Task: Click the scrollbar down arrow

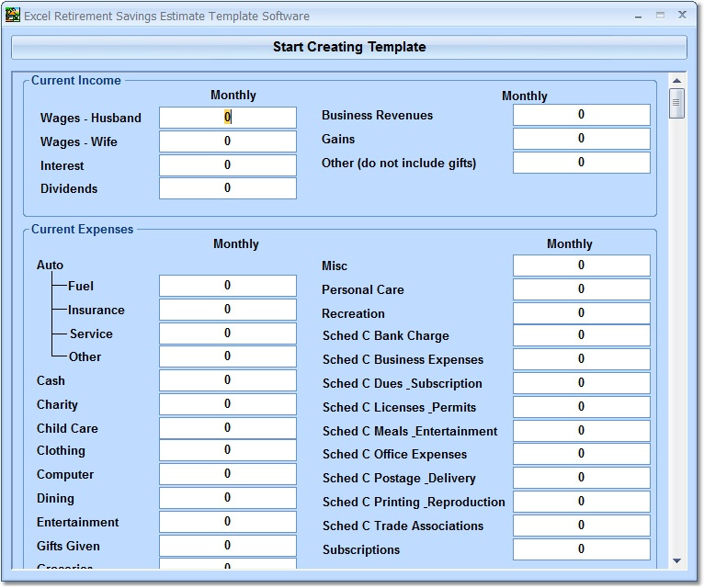Action: tap(676, 561)
